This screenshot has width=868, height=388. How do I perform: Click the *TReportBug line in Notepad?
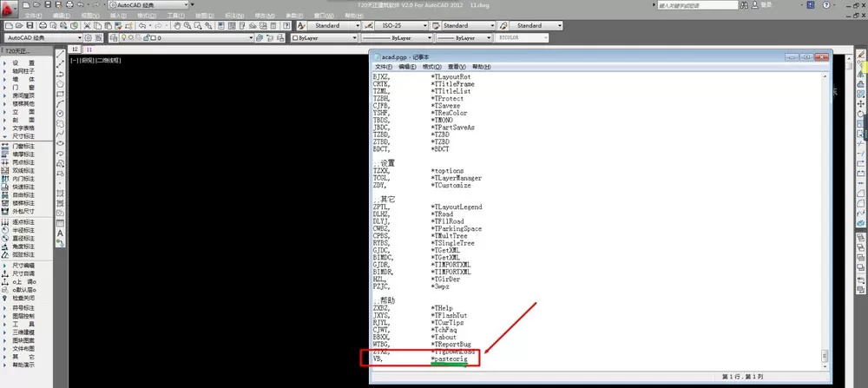pyautogui.click(x=450, y=345)
